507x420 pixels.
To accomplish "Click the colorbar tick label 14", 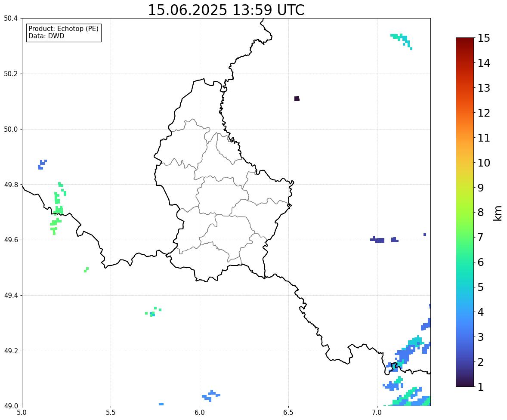I will [x=484, y=63].
